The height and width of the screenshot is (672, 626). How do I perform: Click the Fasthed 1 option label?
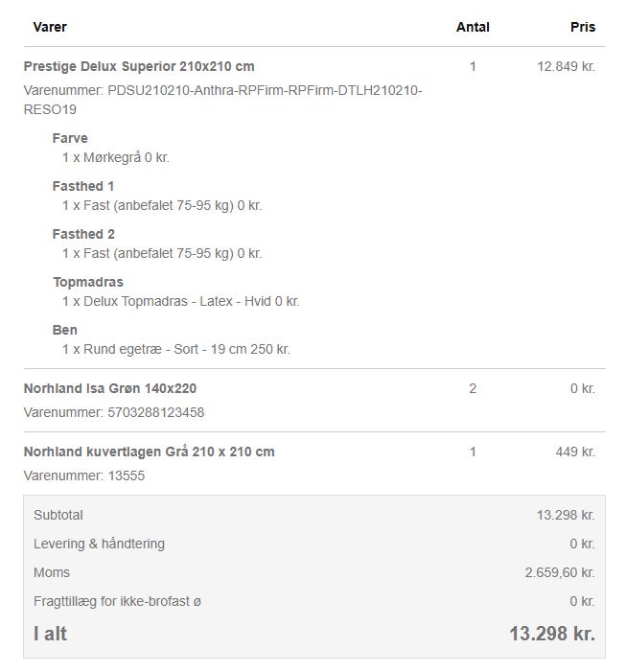[83, 186]
